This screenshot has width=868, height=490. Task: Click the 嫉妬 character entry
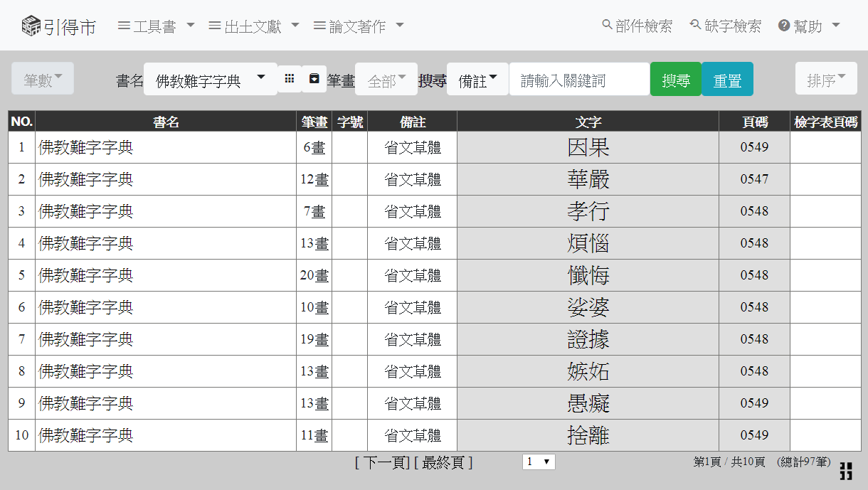[588, 371]
